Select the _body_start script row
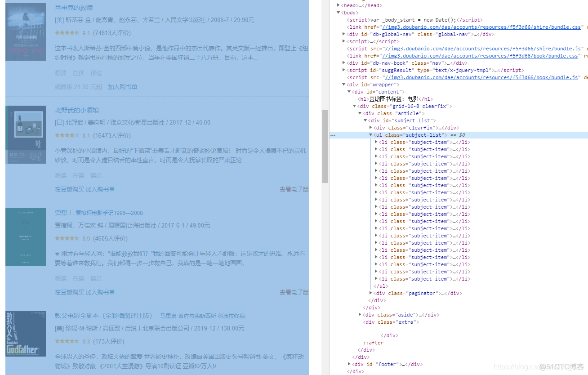The height and width of the screenshot is (375, 588). pyautogui.click(x=414, y=20)
